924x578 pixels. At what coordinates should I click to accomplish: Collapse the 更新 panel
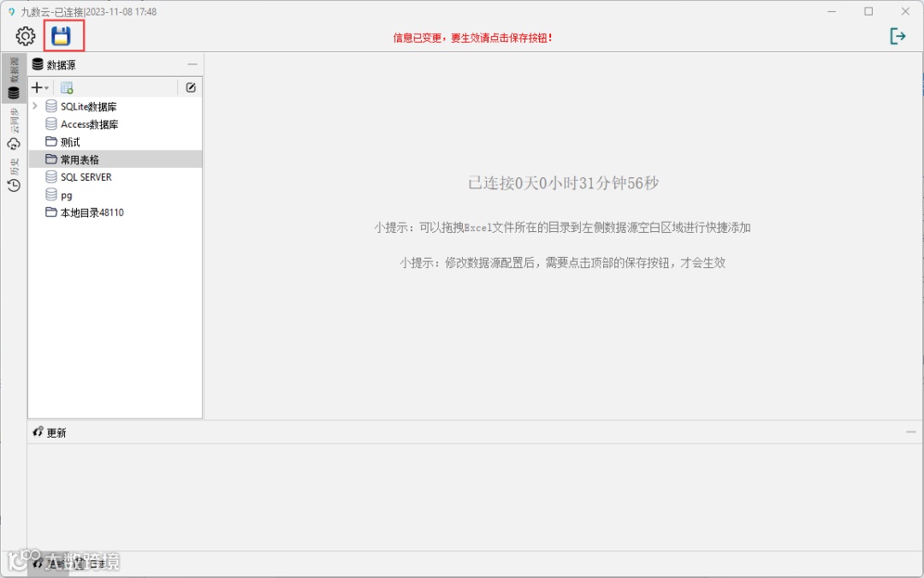coord(909,432)
